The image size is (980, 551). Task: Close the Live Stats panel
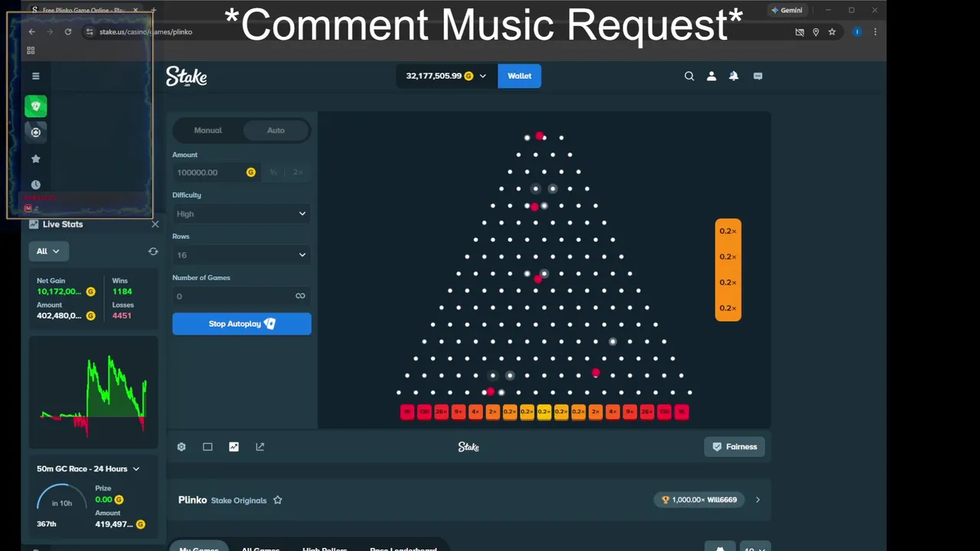[155, 224]
